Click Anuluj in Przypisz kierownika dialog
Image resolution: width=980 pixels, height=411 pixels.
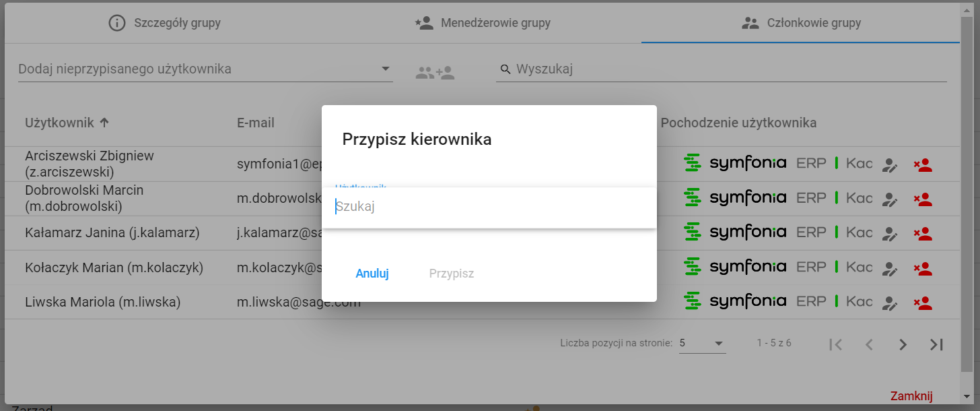point(372,274)
